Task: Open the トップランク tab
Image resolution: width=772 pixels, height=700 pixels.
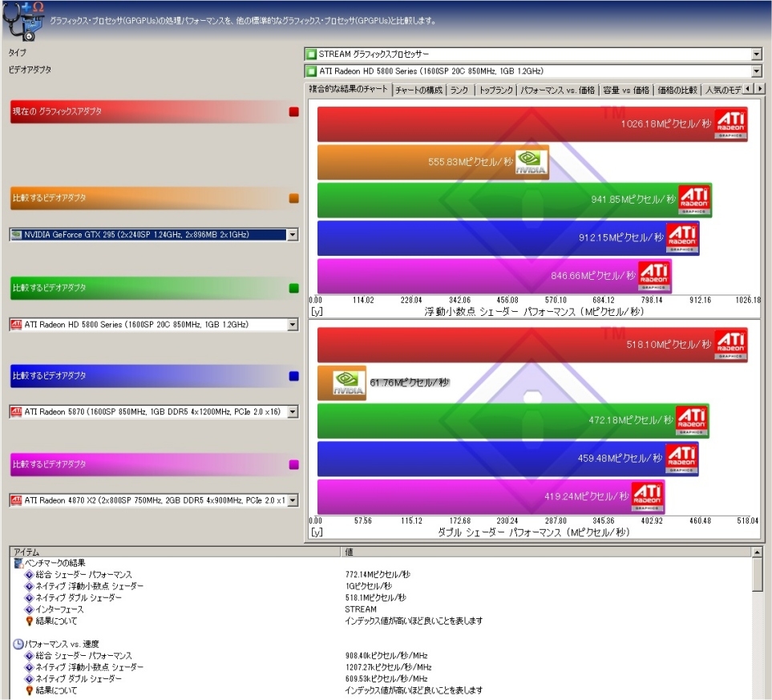Action: click(495, 90)
